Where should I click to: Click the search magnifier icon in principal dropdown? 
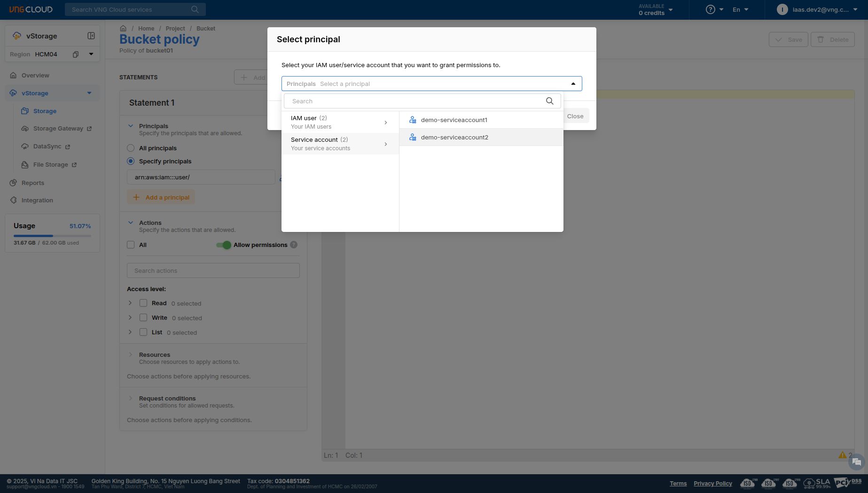click(x=549, y=101)
